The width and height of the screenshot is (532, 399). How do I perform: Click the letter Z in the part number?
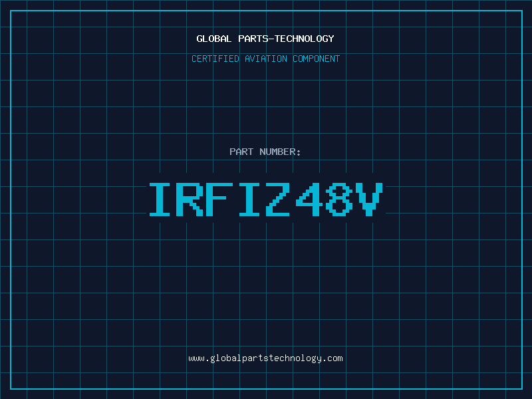(277, 199)
